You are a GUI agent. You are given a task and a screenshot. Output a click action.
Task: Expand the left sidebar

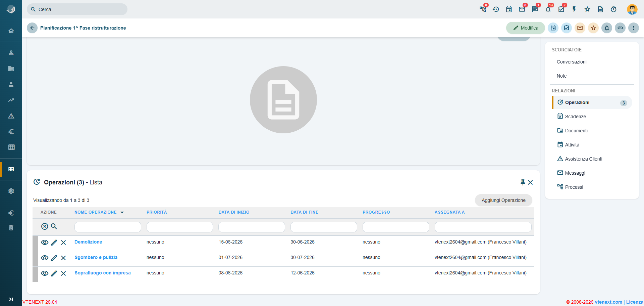coord(11,299)
